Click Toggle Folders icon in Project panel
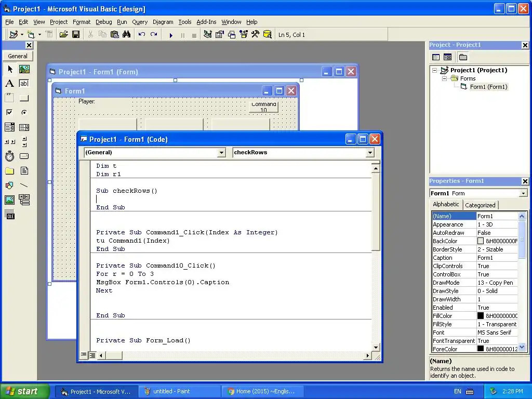 [x=463, y=57]
